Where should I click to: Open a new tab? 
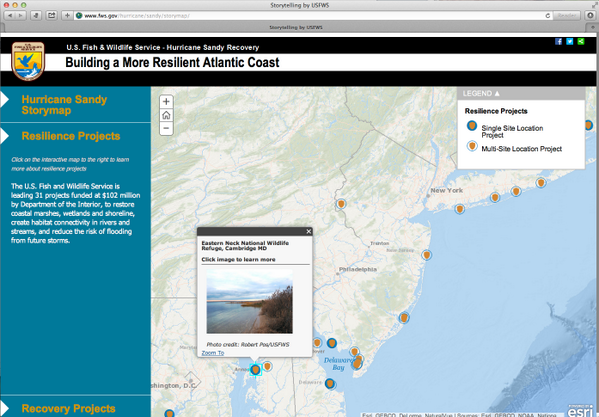pyautogui.click(x=593, y=27)
